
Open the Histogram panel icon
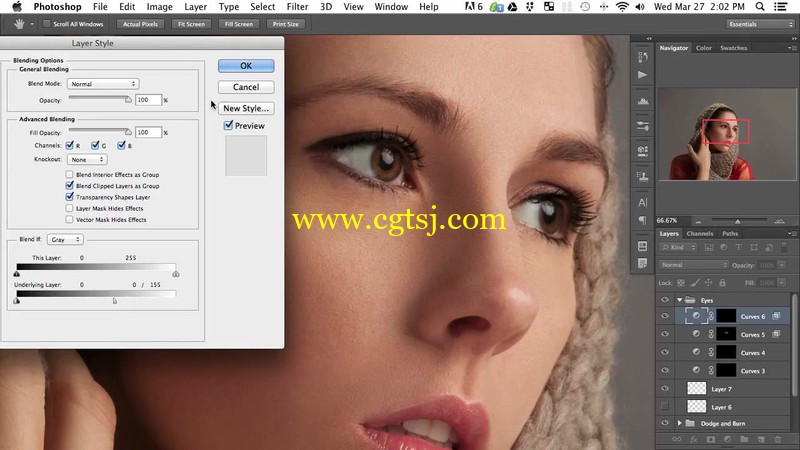(x=643, y=101)
